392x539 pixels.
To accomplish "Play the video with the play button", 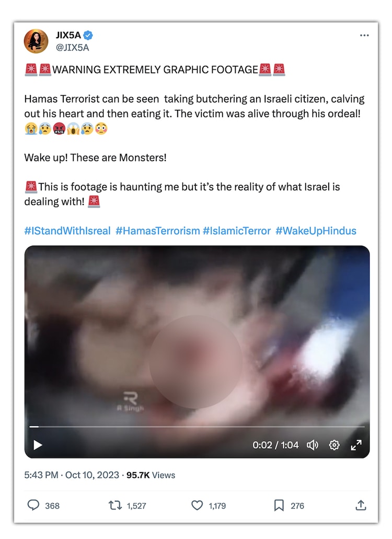I will tap(38, 445).
